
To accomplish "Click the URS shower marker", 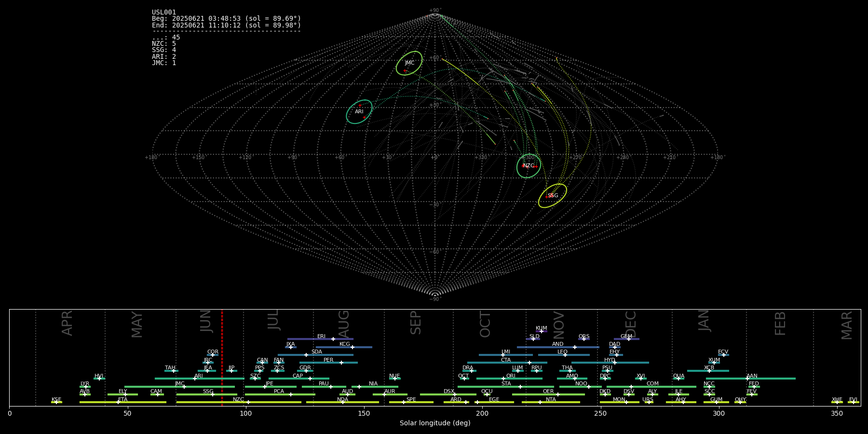I will [x=649, y=402].
